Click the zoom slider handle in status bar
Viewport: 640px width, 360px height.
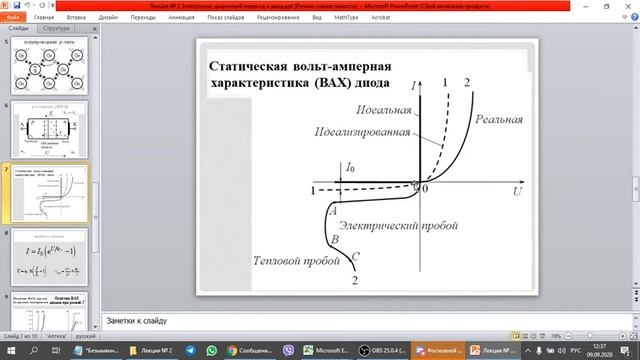tap(590, 336)
